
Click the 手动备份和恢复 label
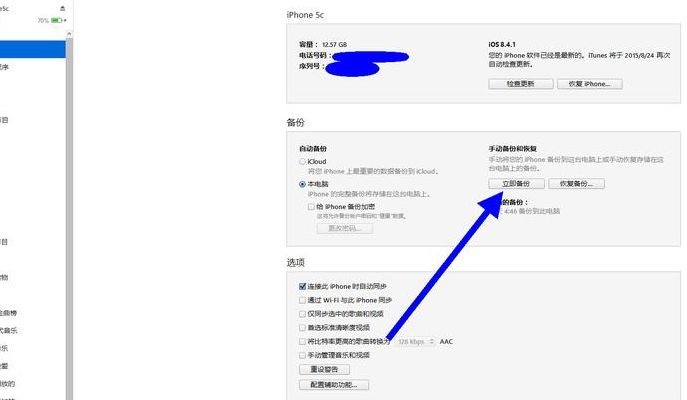(513, 149)
